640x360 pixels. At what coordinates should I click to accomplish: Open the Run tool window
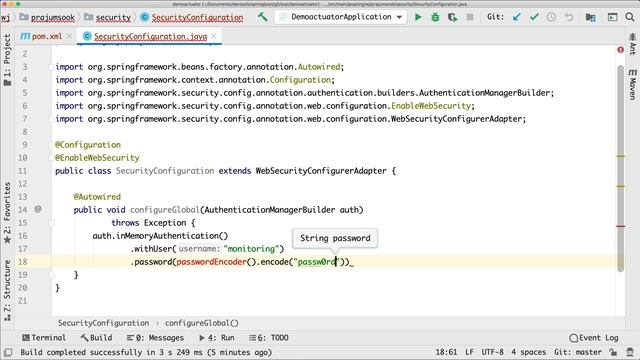217,338
